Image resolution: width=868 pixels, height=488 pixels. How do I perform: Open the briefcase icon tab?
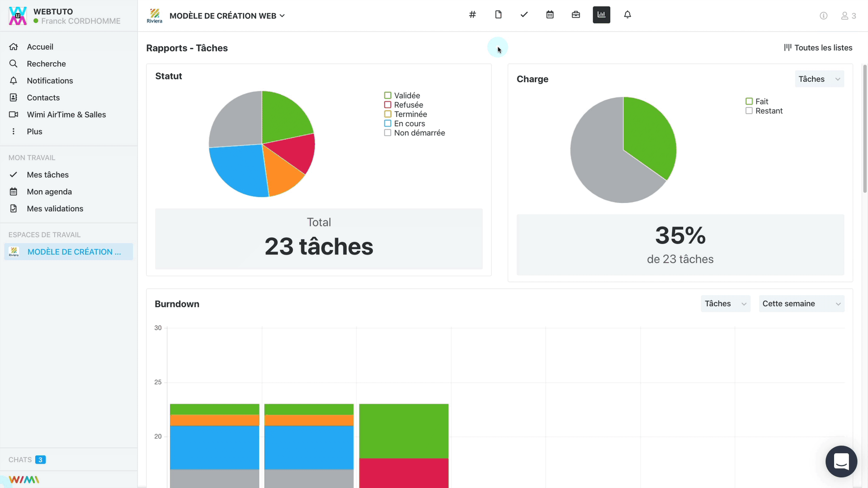pyautogui.click(x=576, y=15)
